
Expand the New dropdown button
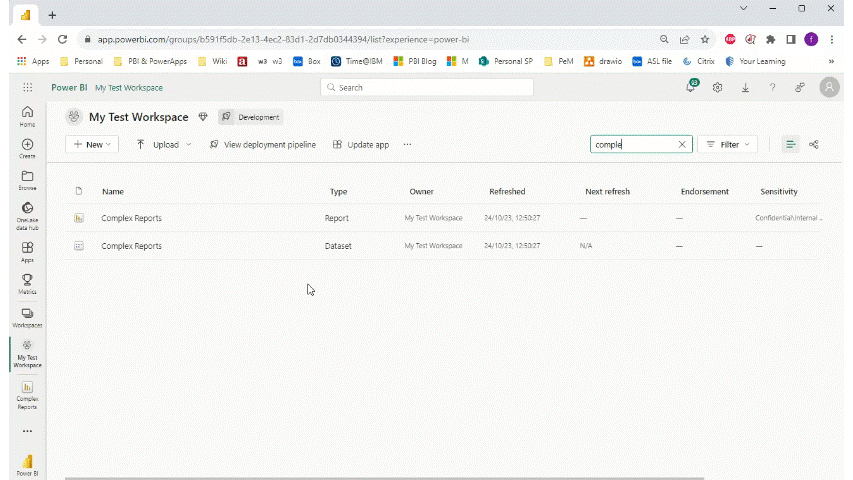click(x=93, y=145)
